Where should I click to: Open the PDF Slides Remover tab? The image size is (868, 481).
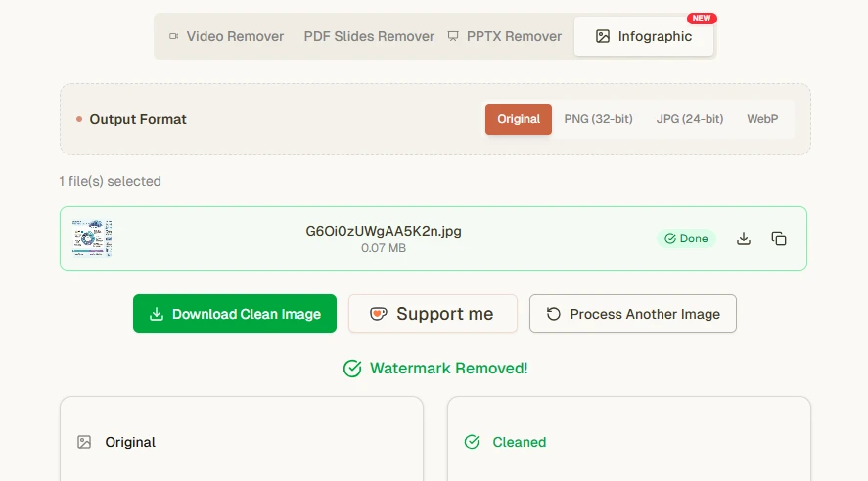[x=369, y=36]
